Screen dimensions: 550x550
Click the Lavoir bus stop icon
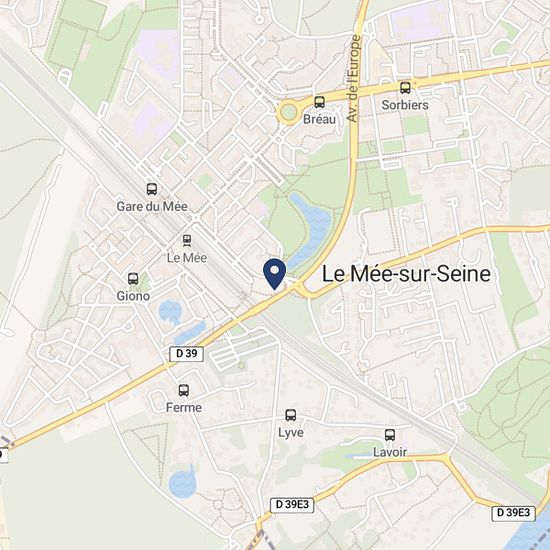(390, 435)
